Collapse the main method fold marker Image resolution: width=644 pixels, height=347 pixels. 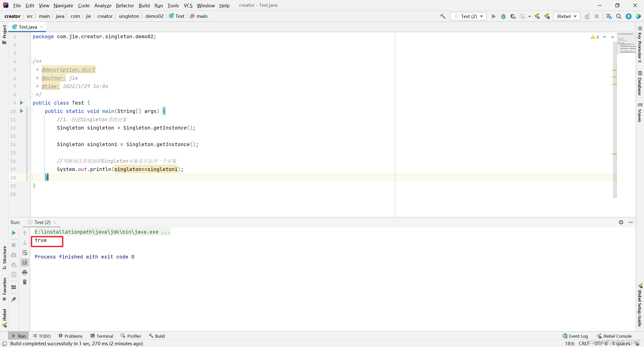(x=31, y=111)
